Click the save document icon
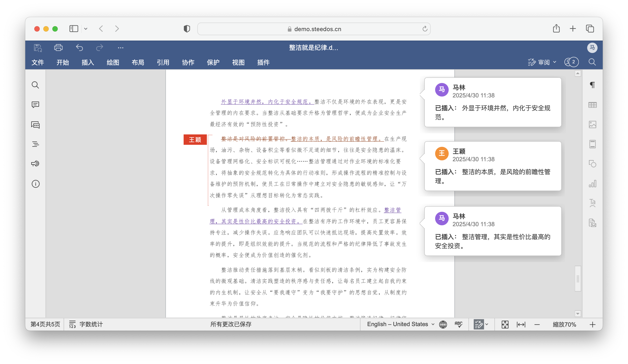Viewport: 628px width, 364px height. point(38,48)
